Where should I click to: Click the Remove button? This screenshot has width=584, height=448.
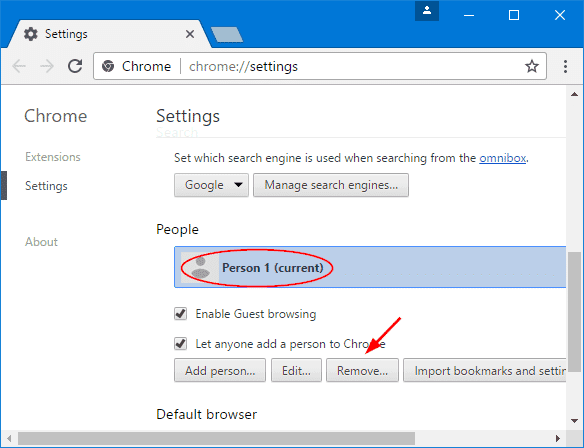(x=362, y=371)
